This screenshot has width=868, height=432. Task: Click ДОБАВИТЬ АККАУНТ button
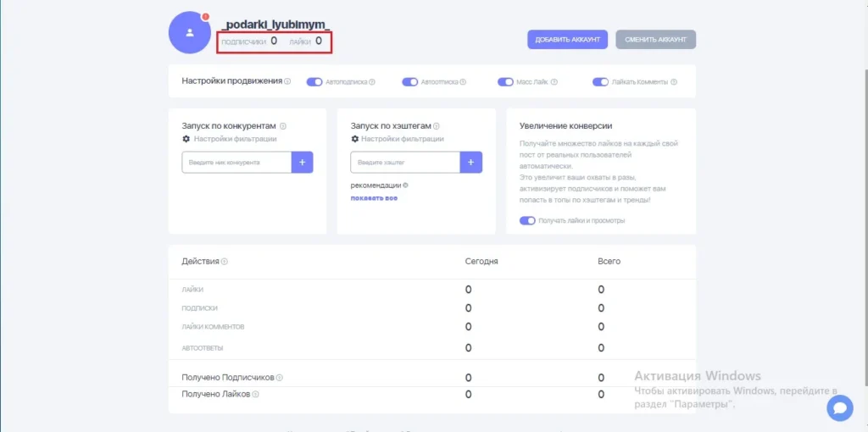(567, 40)
